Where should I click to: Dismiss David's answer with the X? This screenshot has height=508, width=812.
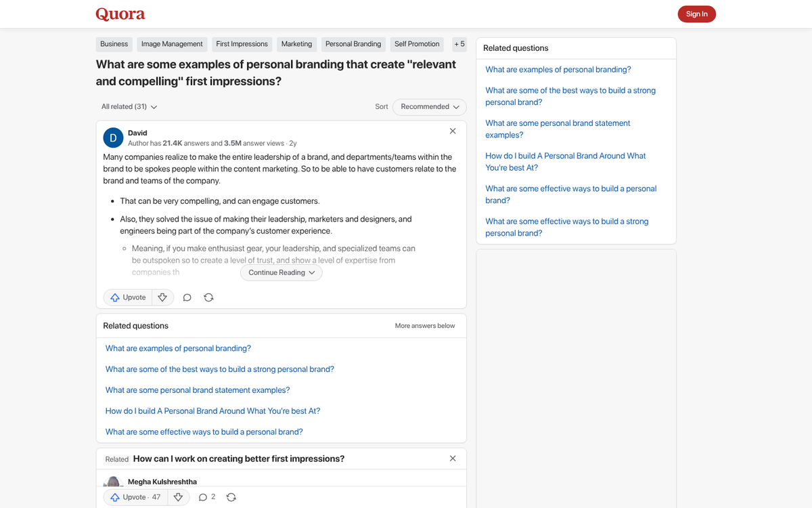click(452, 131)
